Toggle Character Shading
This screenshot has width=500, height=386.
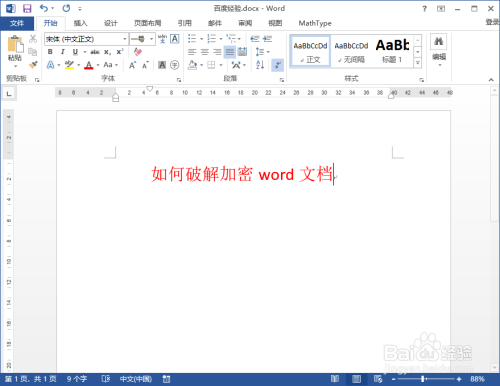click(162, 65)
